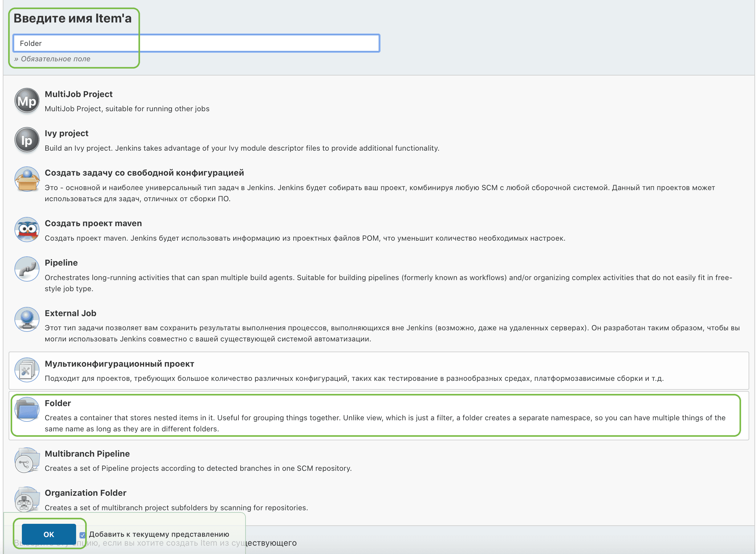Click the Folder item description text
756x554 pixels.
384,423
